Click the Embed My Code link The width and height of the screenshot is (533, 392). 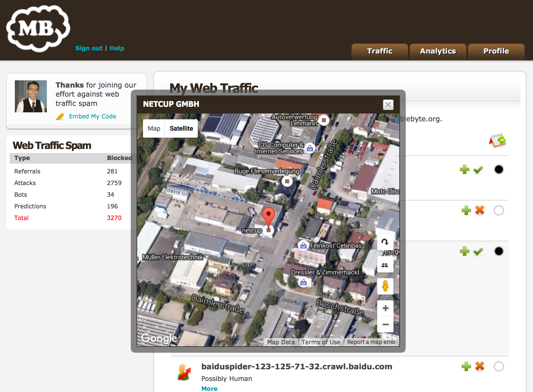93,116
